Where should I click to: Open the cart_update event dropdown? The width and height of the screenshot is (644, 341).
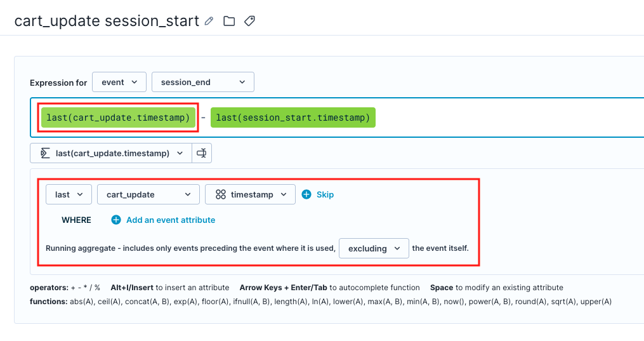(148, 194)
